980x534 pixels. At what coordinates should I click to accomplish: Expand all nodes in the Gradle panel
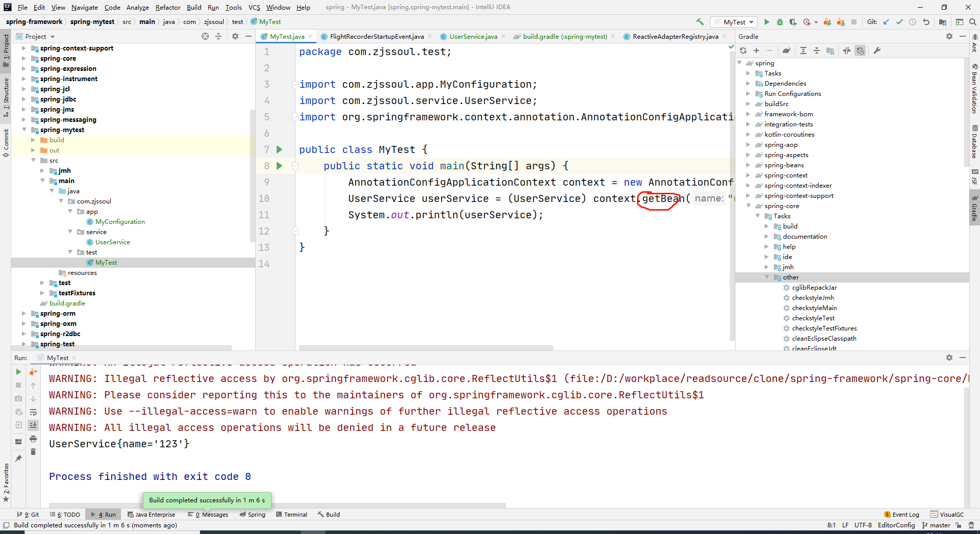click(803, 50)
